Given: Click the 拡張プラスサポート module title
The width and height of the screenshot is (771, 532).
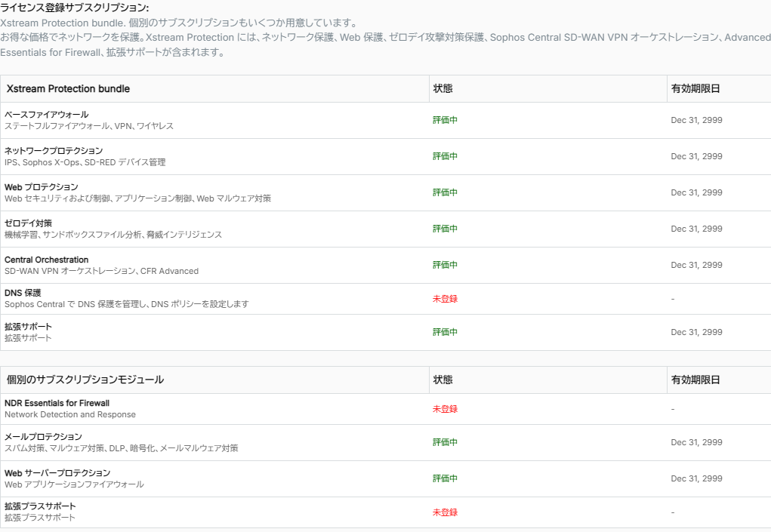Looking at the screenshot, I should click(x=40, y=506).
